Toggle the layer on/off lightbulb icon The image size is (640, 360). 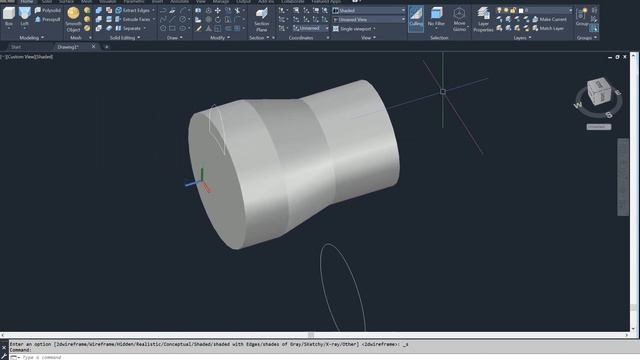click(x=499, y=10)
